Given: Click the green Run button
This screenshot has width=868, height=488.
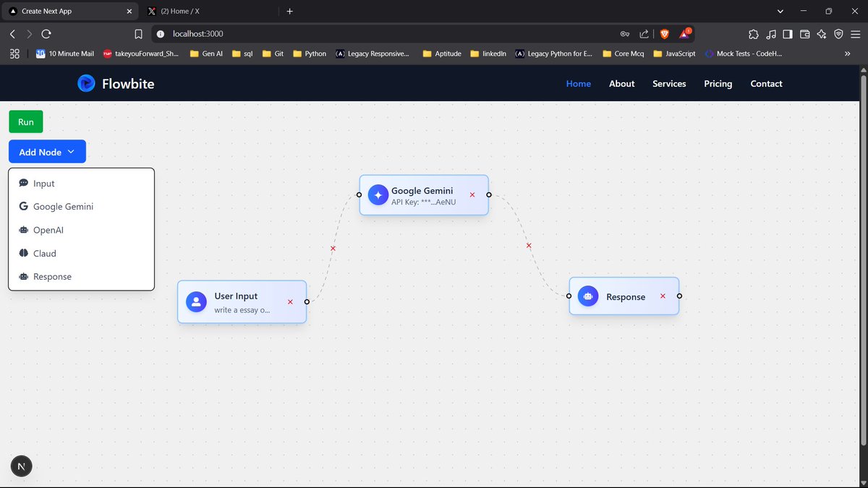Looking at the screenshot, I should [26, 121].
